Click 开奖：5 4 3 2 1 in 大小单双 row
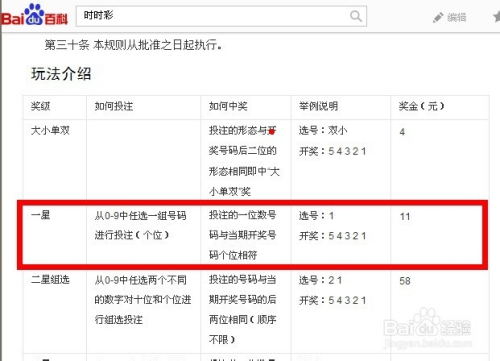 (x=333, y=151)
